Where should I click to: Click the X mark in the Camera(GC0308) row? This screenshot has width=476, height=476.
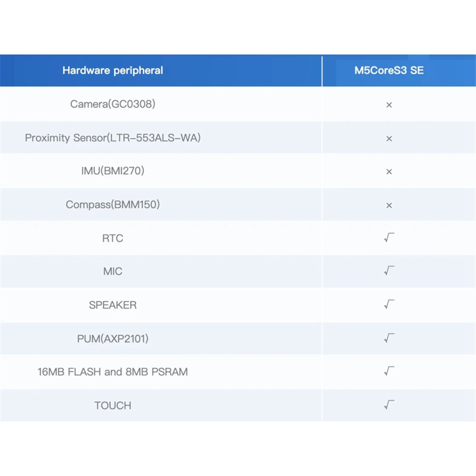click(x=389, y=105)
